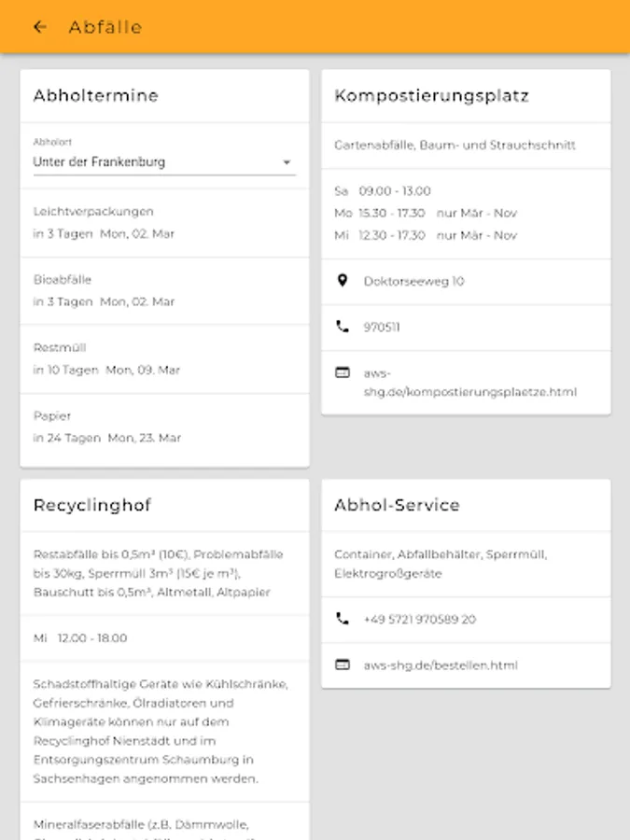Screen dimensions: 630x840
Task: Tap the phone icon beside 970511
Action: pyautogui.click(x=343, y=327)
